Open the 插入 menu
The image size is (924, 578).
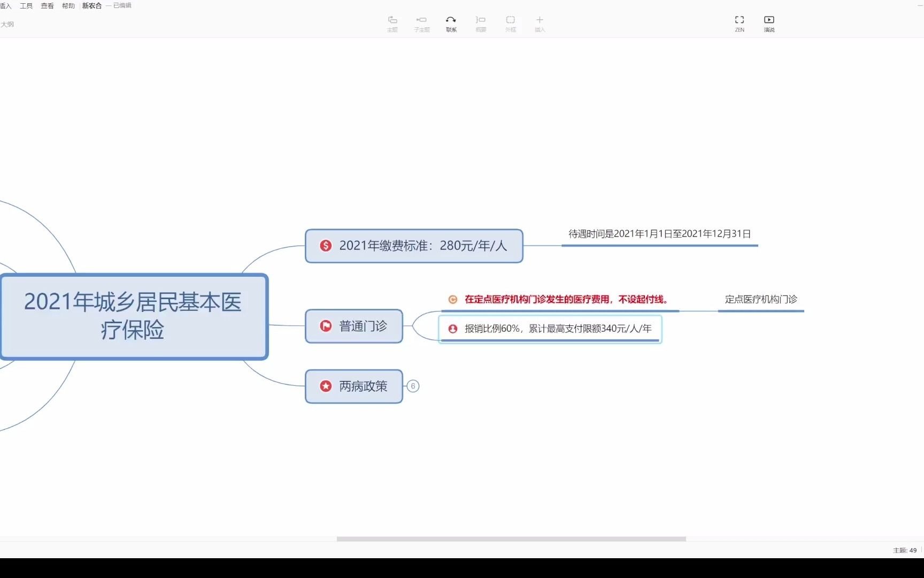coord(5,6)
